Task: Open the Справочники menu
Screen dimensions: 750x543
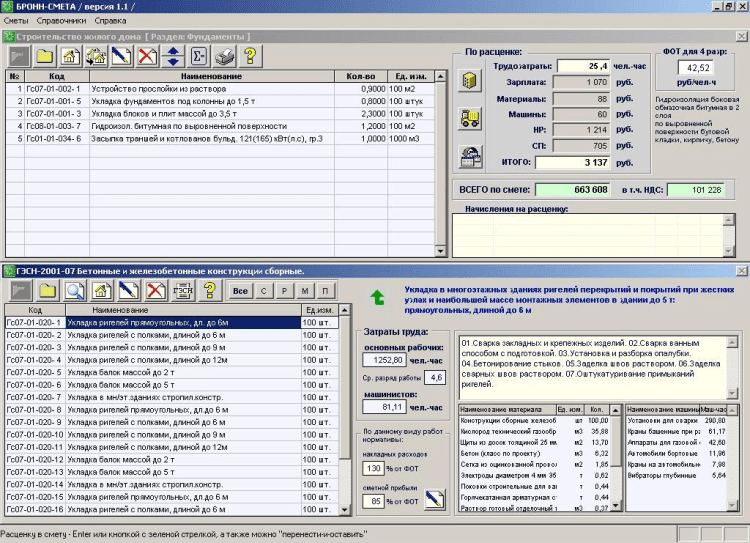Action: click(61, 21)
